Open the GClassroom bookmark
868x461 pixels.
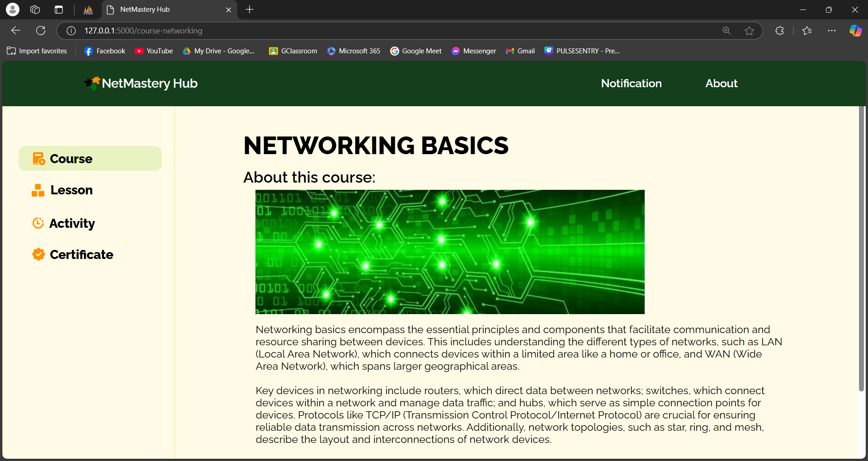293,51
